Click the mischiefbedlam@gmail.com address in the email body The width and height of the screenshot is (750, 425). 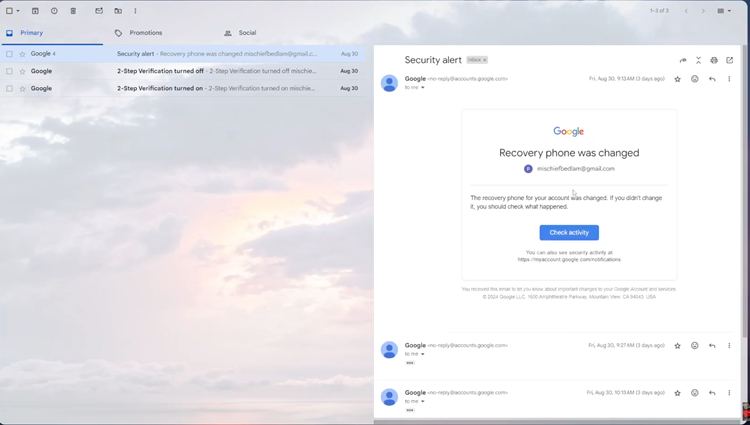(575, 169)
